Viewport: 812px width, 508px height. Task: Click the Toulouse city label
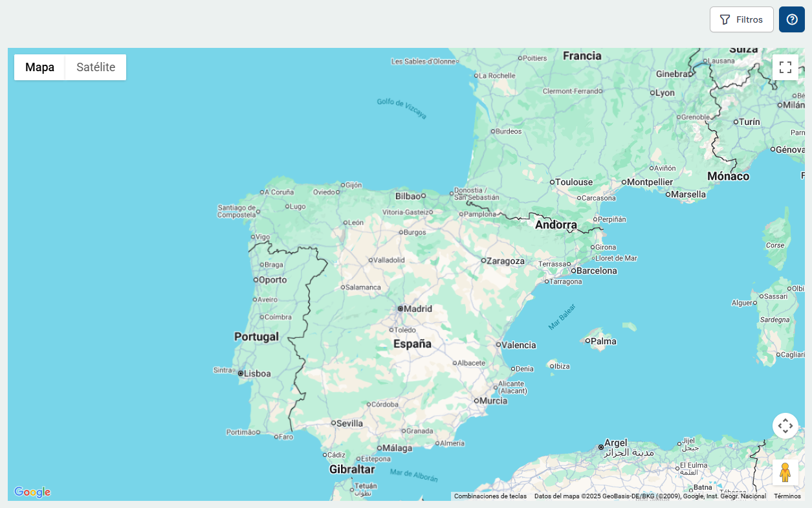573,182
